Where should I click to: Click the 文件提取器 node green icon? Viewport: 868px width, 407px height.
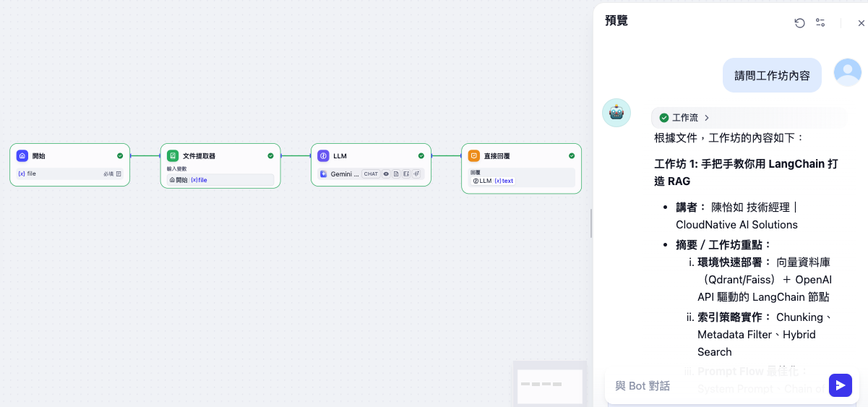173,155
